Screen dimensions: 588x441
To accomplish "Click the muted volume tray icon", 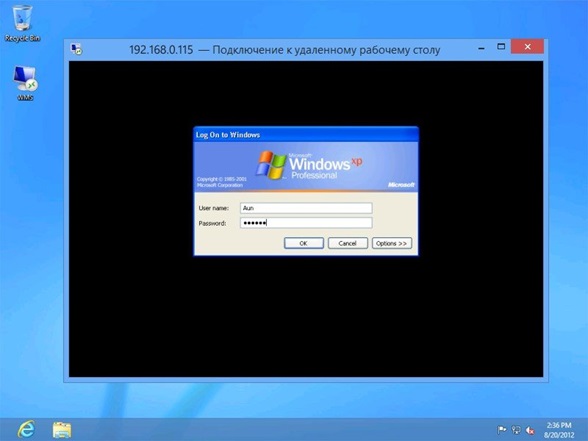I will (530, 430).
